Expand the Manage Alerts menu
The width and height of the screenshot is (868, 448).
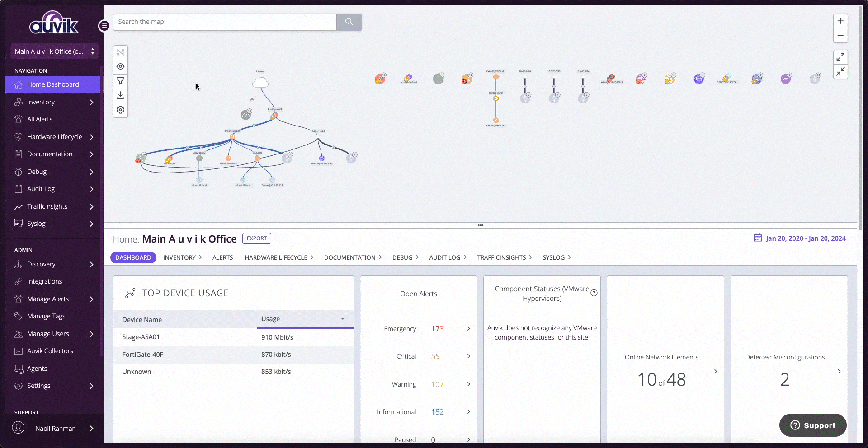92,299
